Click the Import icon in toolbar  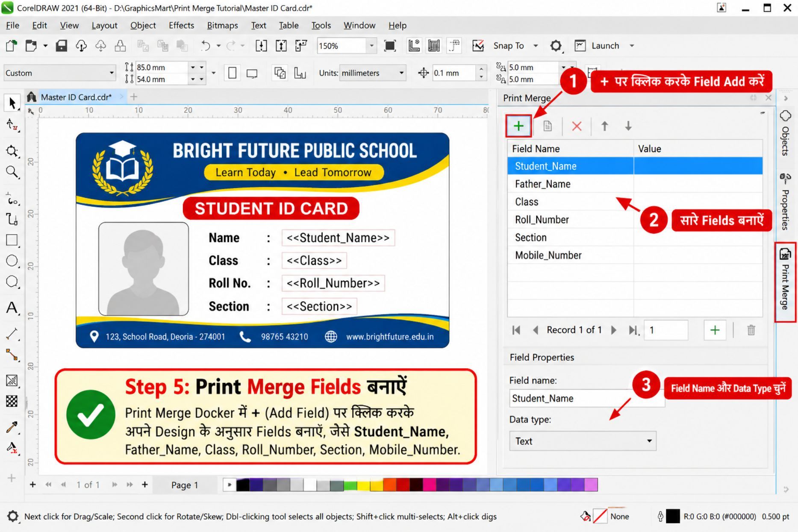pyautogui.click(x=261, y=46)
